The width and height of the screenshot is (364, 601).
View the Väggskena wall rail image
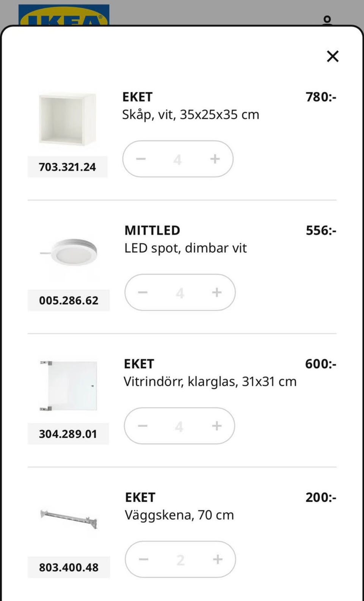pos(69,519)
